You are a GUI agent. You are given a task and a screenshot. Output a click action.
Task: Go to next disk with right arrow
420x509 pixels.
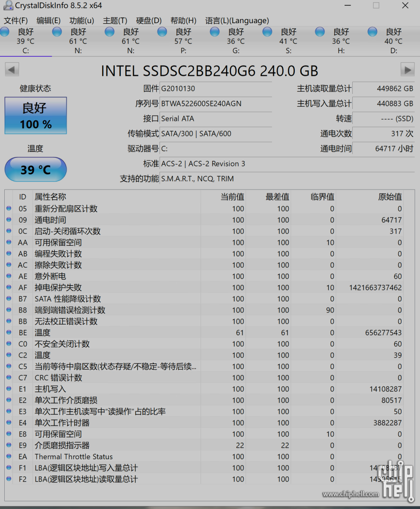(408, 70)
